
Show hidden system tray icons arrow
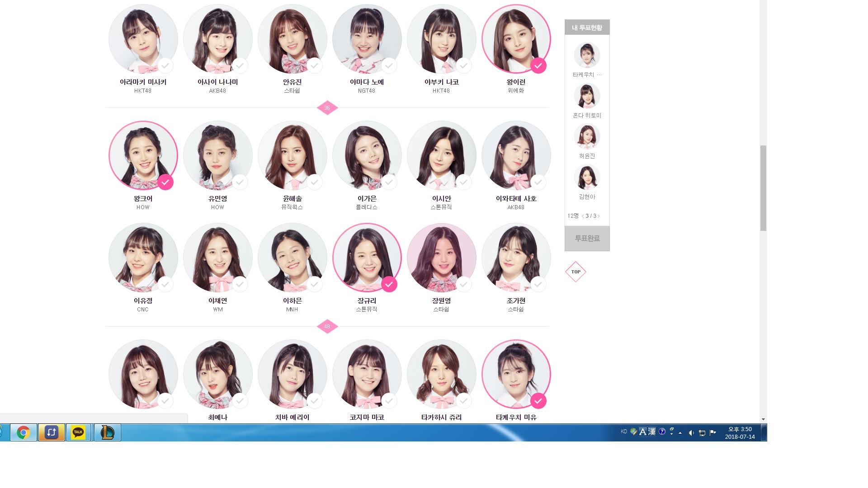click(x=680, y=433)
